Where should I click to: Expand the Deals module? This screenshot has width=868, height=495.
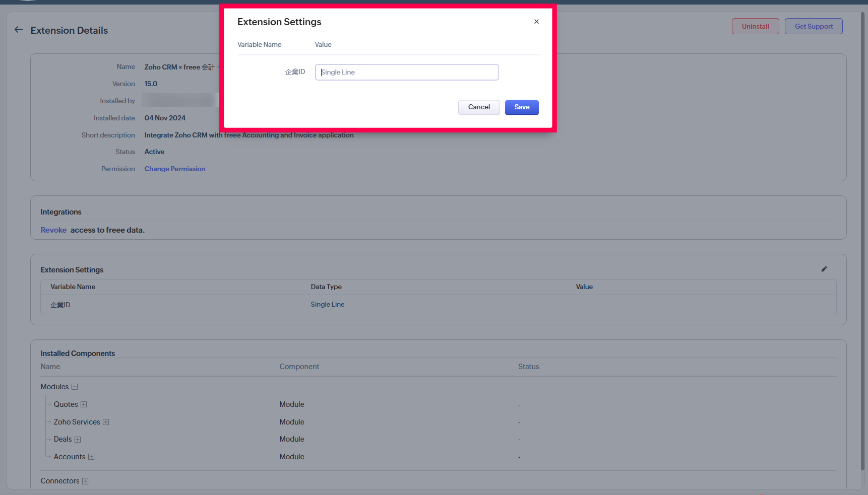pos(78,440)
